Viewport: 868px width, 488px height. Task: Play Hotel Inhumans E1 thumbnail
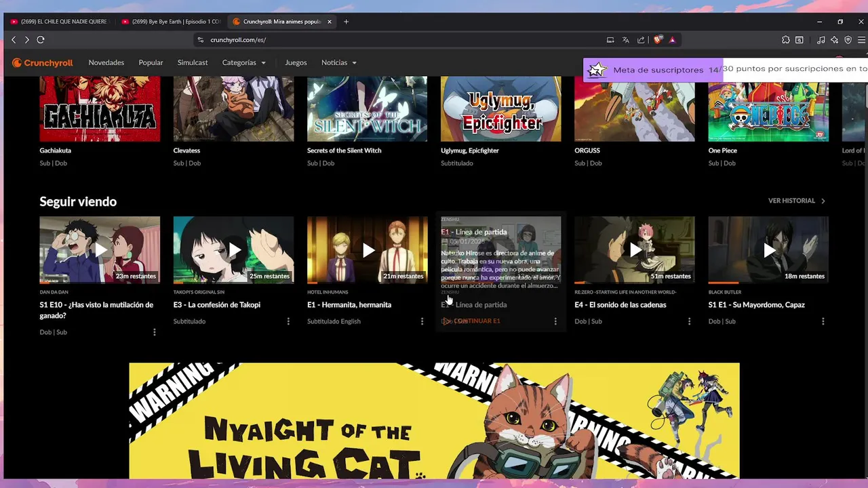pyautogui.click(x=367, y=250)
